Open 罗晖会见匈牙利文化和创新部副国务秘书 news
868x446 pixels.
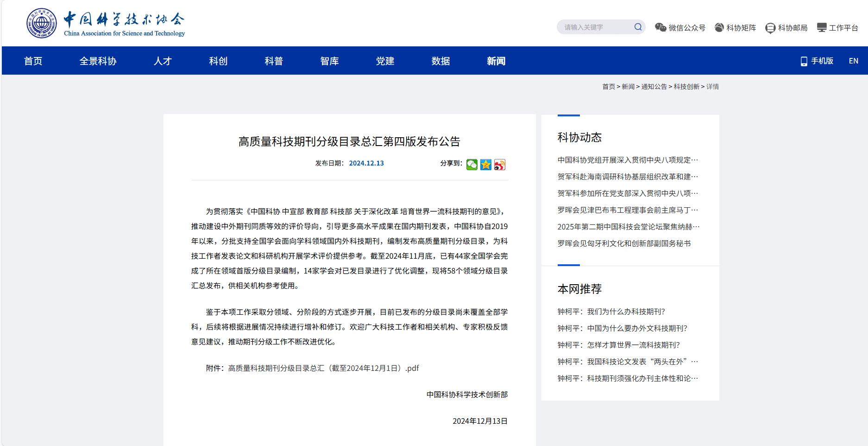click(623, 243)
